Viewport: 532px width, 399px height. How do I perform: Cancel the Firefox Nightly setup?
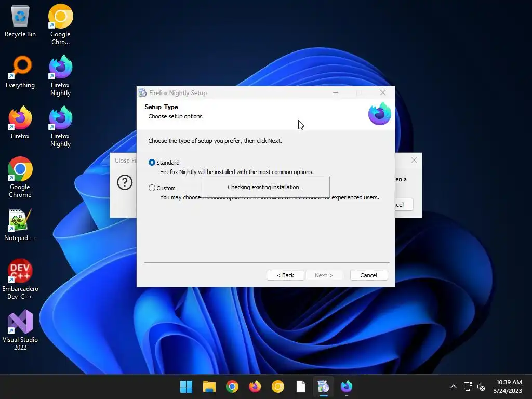click(369, 275)
